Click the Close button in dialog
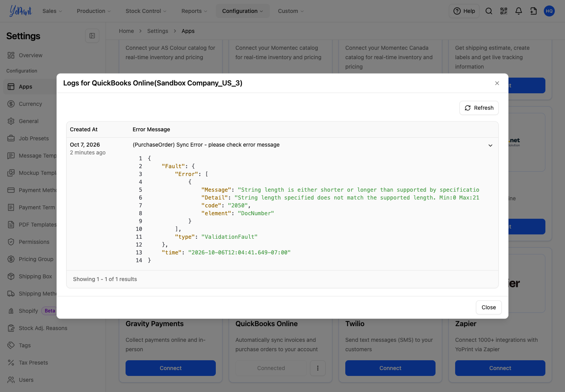Viewport: 565px width, 392px height. click(x=489, y=307)
